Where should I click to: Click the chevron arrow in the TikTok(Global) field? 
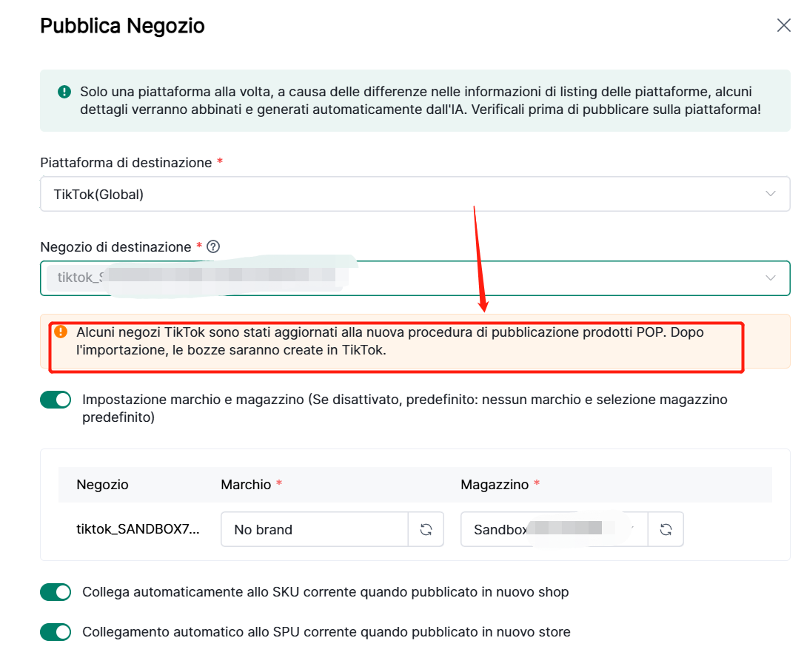click(x=771, y=194)
